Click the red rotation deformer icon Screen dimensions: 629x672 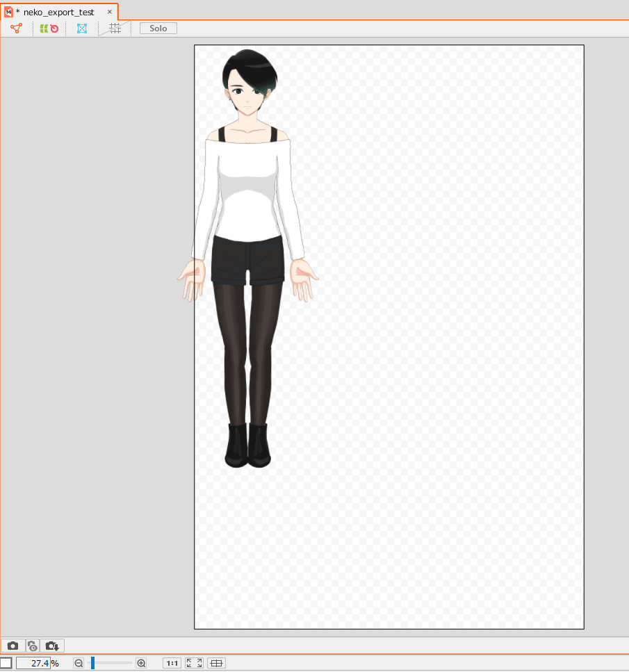pyautogui.click(x=54, y=28)
